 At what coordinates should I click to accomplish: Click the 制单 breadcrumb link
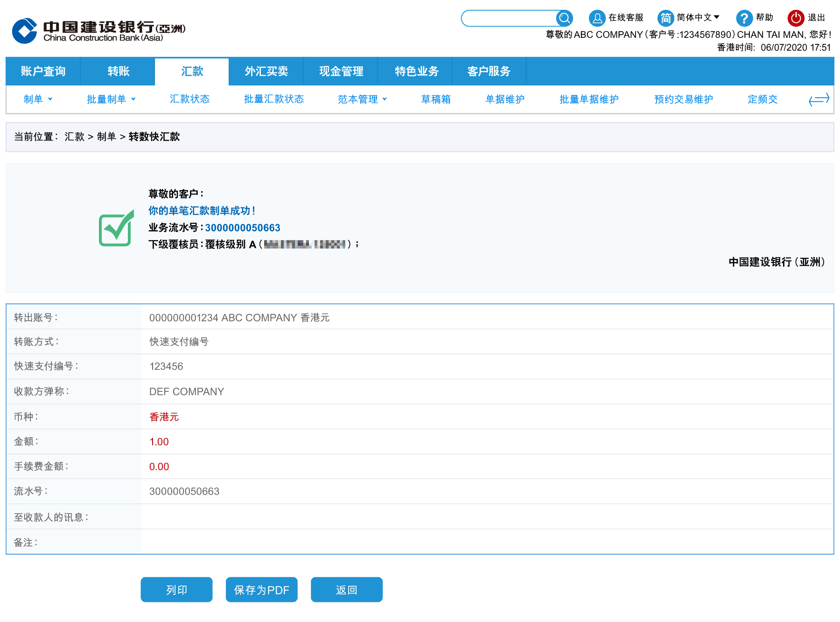(106, 137)
